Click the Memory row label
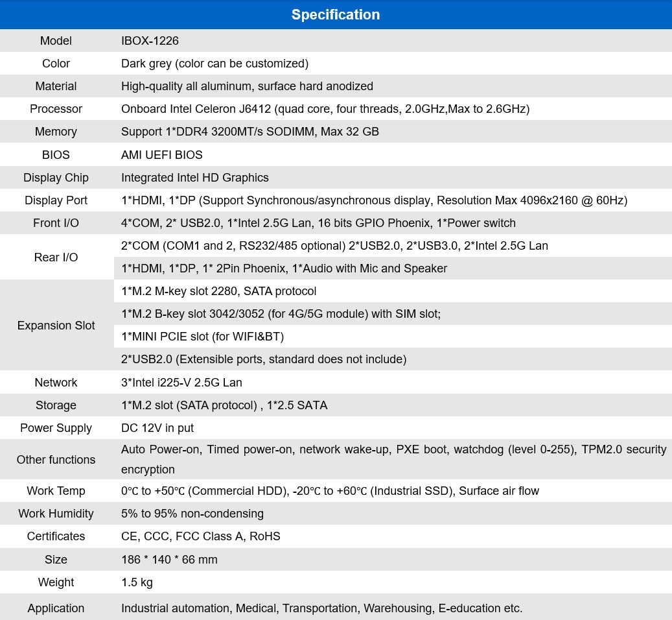The image size is (672, 620). [56, 132]
